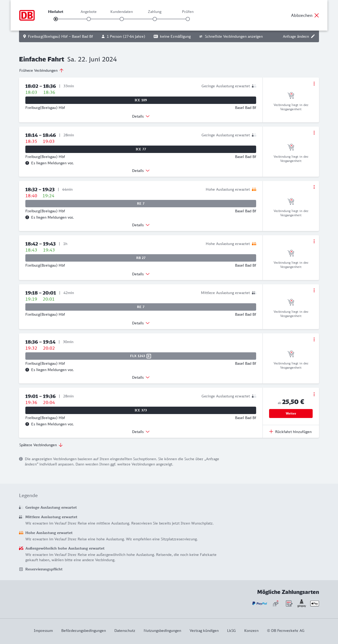Select the Zahlung step

(155, 19)
